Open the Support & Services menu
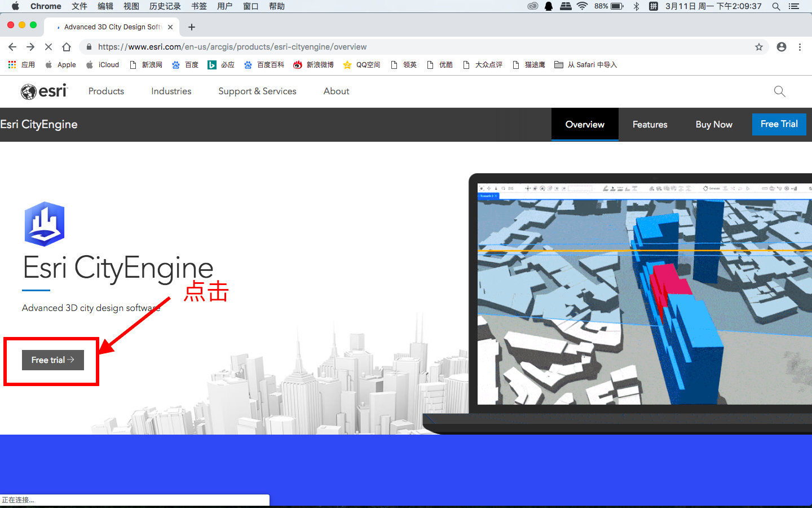 [257, 91]
